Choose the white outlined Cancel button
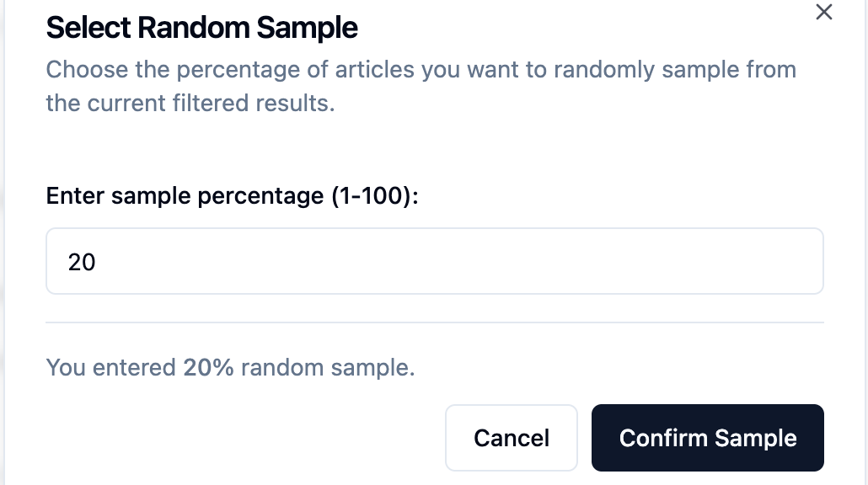The height and width of the screenshot is (485, 868). (511, 438)
